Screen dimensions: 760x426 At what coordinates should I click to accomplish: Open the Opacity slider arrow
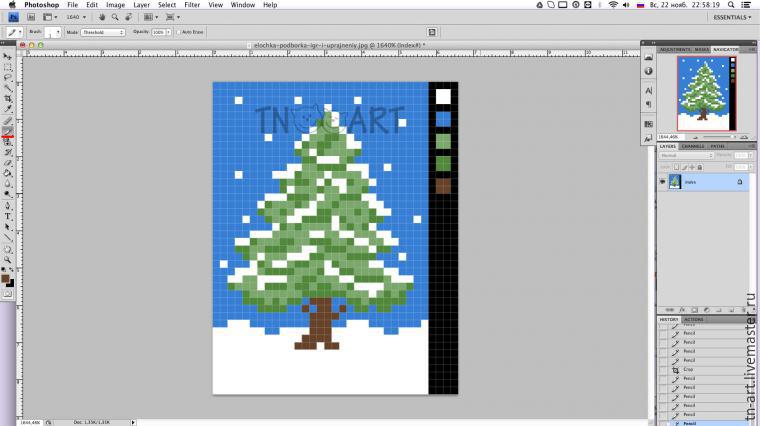coord(169,32)
